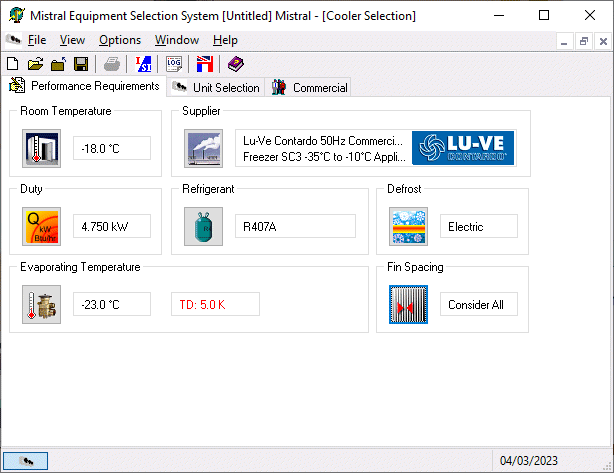This screenshot has height=473, width=614.
Task: Click the Refrigerant gas cylinder icon
Action: pos(203,226)
